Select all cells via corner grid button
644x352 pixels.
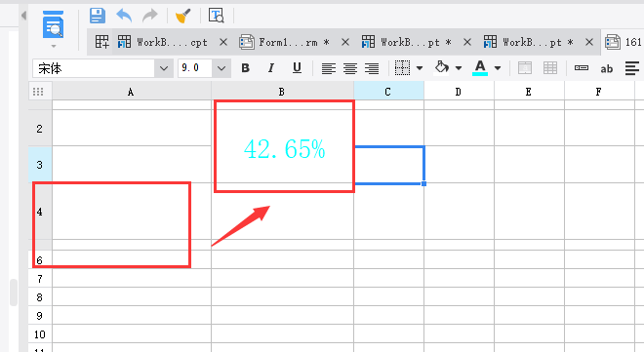pyautogui.click(x=38, y=92)
